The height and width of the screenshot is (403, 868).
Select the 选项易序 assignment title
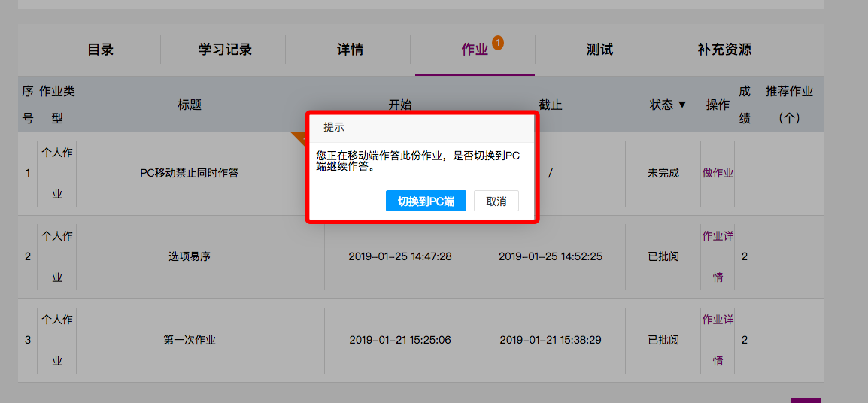point(190,256)
